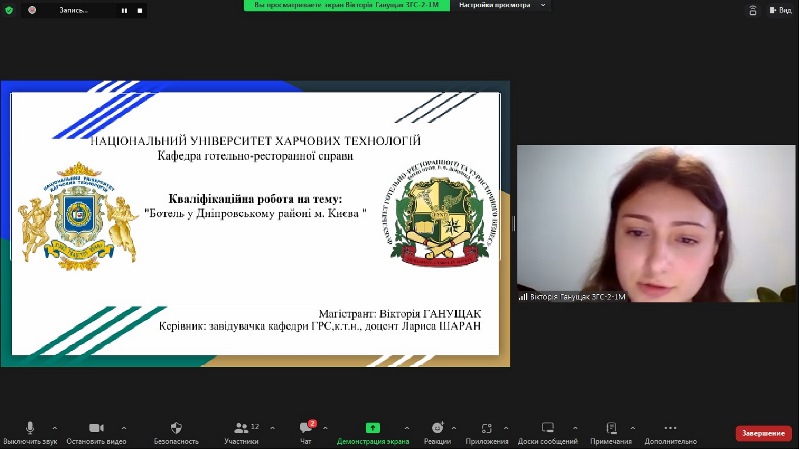
Task: Open the Безопасность security menu
Action: (x=176, y=433)
